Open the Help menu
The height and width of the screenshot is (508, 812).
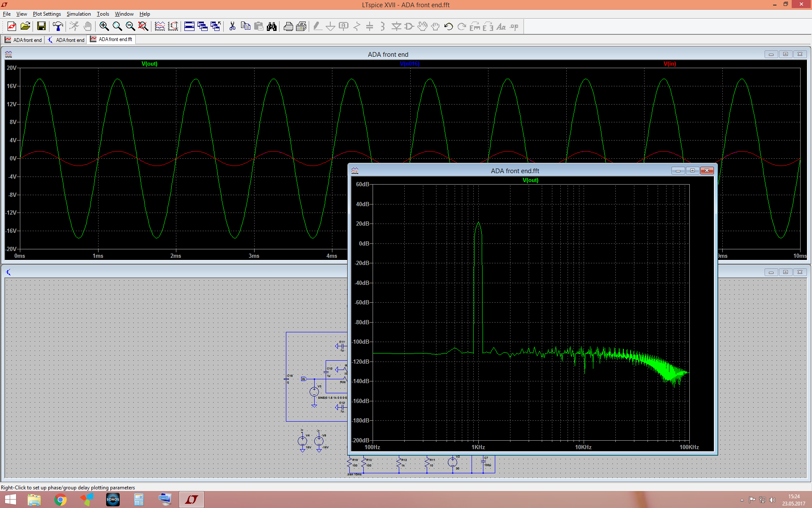click(145, 14)
